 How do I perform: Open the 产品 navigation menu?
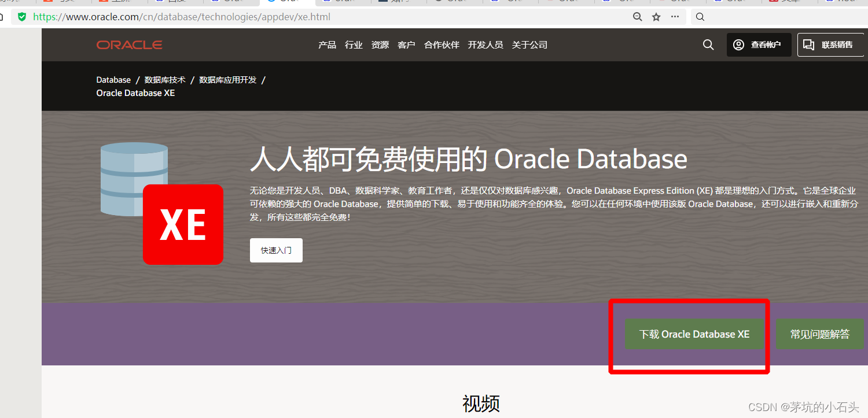(327, 45)
